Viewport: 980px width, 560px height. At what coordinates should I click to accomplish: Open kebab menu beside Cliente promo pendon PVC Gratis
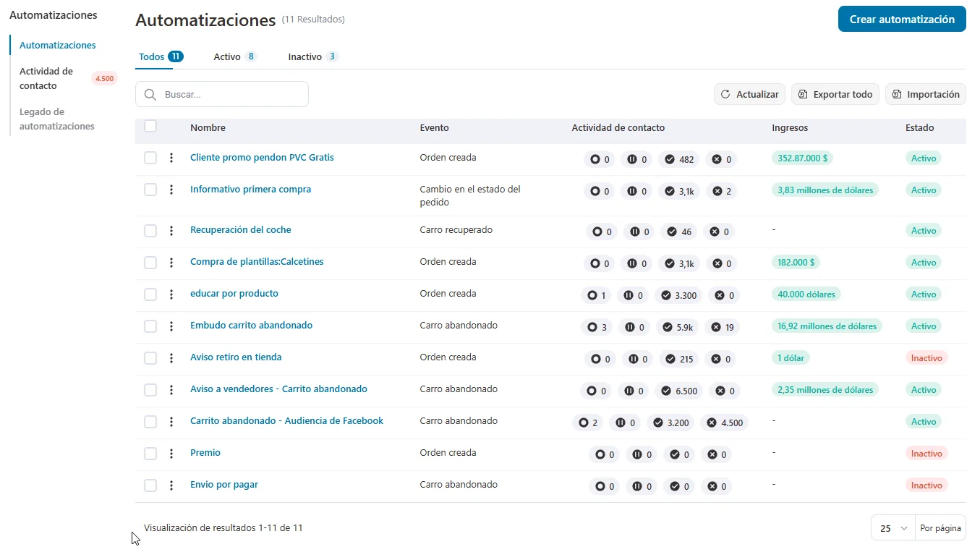[171, 158]
